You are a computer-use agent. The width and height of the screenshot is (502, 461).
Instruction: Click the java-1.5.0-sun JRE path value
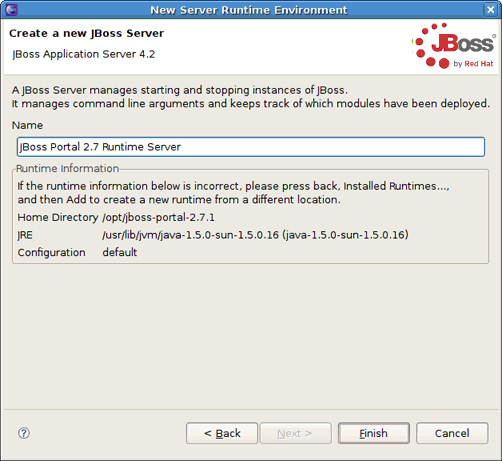255,235
